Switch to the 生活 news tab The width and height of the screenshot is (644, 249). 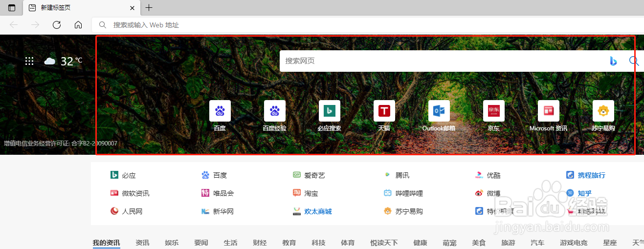click(x=230, y=243)
